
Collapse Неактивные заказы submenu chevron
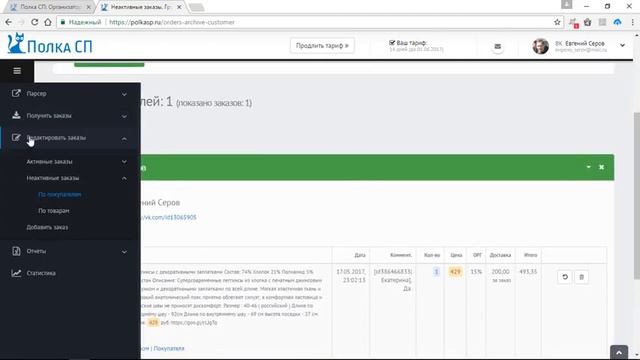(124, 178)
